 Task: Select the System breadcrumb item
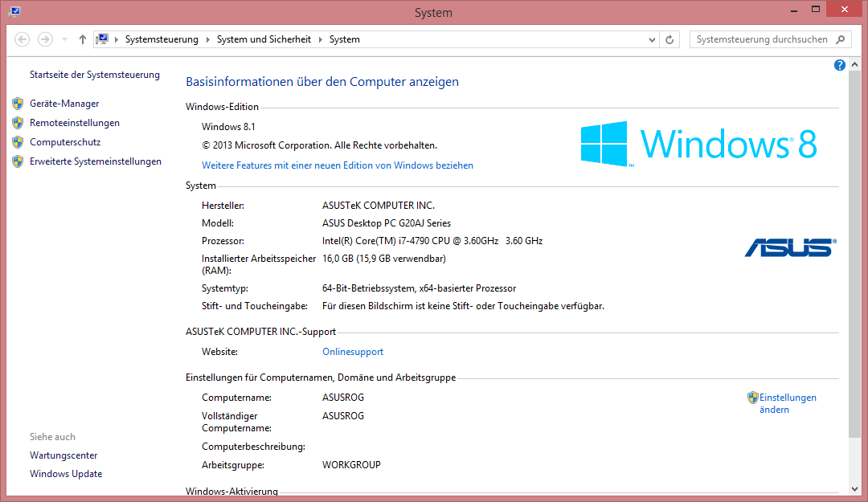click(344, 39)
